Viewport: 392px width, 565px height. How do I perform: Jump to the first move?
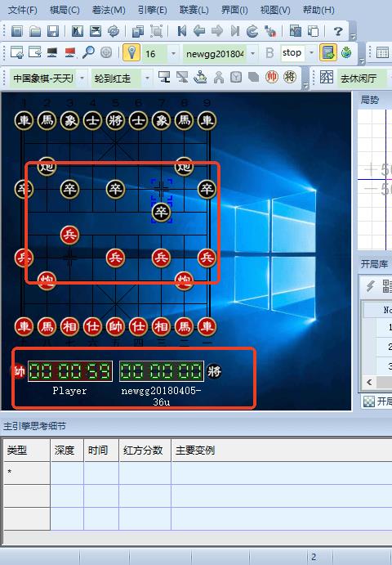pyautogui.click(x=182, y=31)
